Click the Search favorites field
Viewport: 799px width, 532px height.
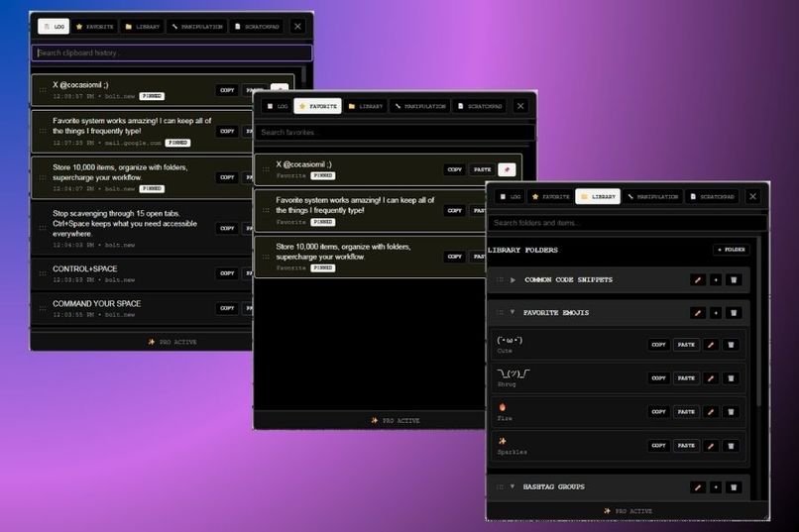click(395, 133)
